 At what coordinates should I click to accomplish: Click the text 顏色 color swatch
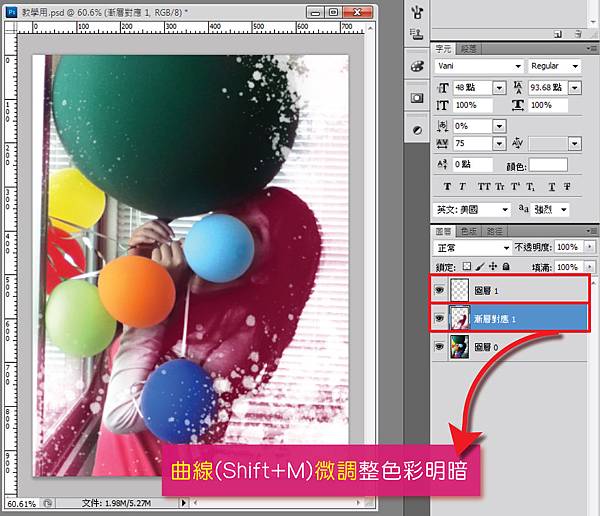tap(548, 165)
